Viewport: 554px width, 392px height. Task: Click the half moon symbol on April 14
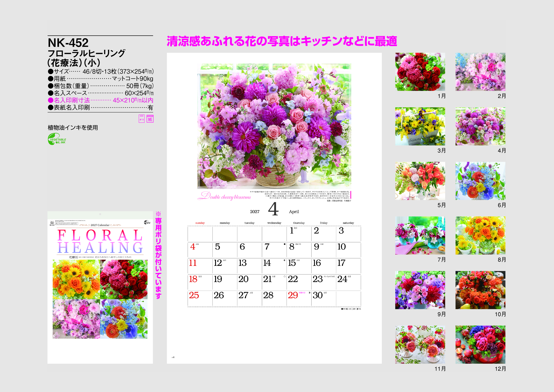pos(284,260)
